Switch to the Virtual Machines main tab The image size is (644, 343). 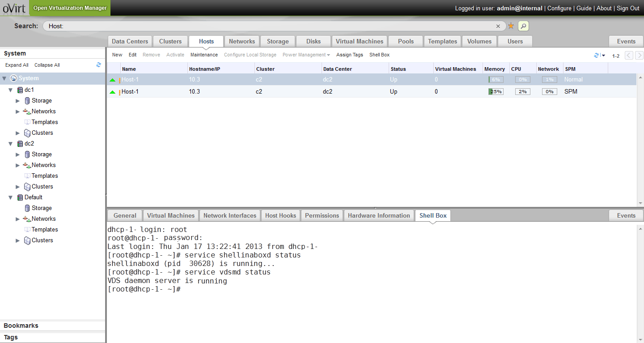point(359,41)
